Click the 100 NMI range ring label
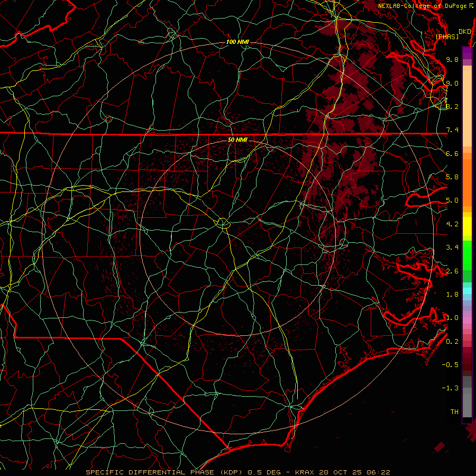The width and height of the screenshot is (476, 476). [x=237, y=42]
